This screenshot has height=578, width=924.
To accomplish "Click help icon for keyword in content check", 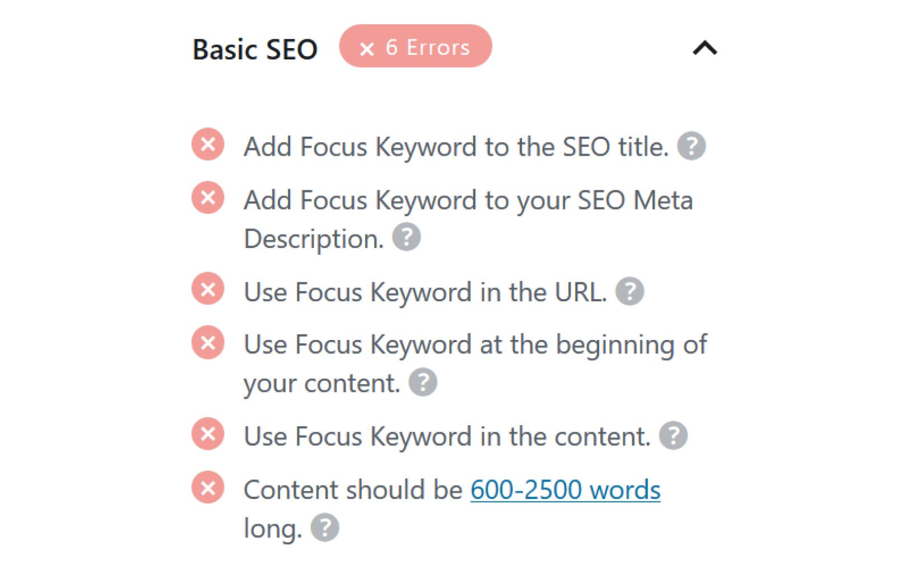I will coord(674,435).
